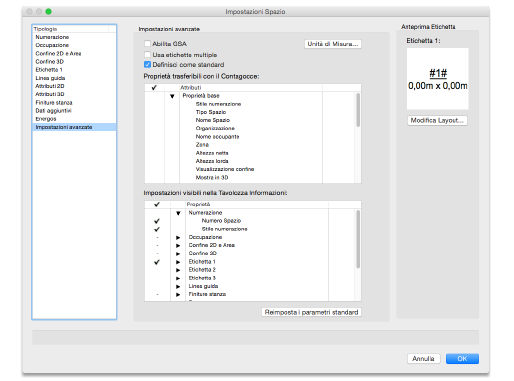Cancel with the Annulla button
The height and width of the screenshot is (381, 514).
pos(423,359)
